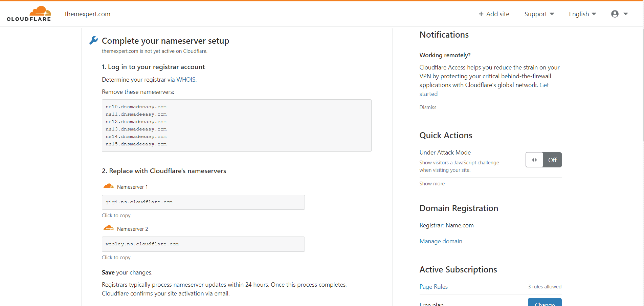
Task: Open the themexpert.com site menu
Action: click(88, 14)
